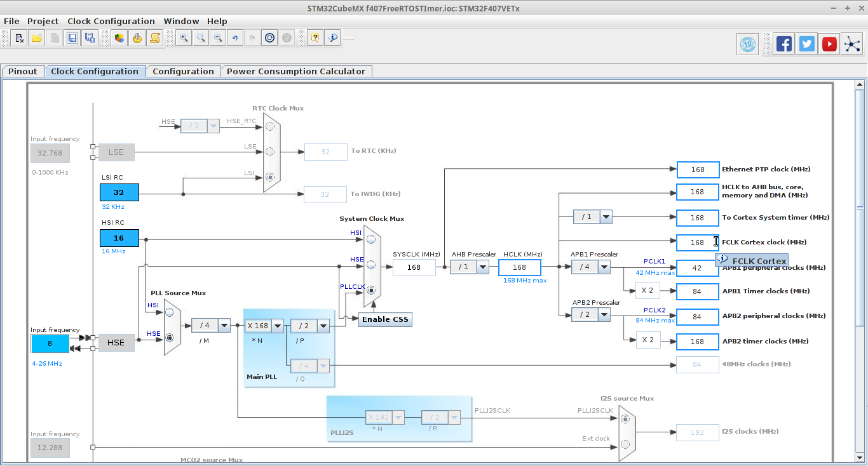Viewport: 868px width, 466px height.
Task: Click the ST community network icon
Action: (x=851, y=44)
